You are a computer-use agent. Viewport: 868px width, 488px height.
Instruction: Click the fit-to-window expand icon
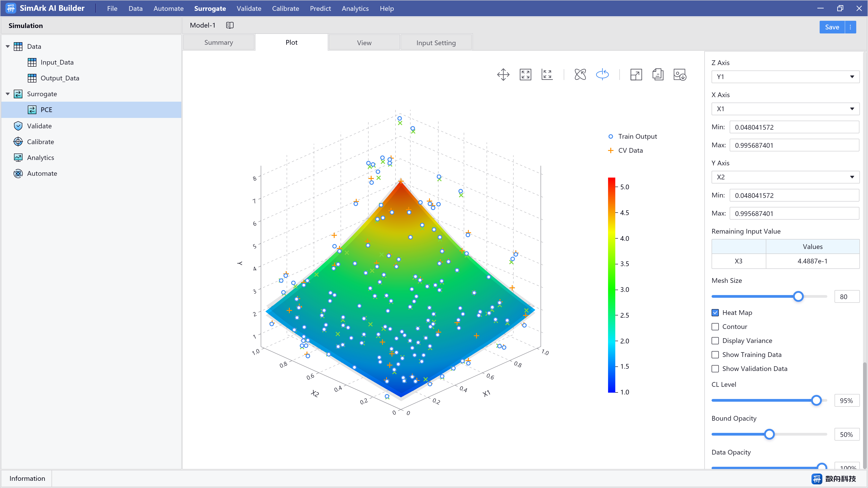(525, 74)
